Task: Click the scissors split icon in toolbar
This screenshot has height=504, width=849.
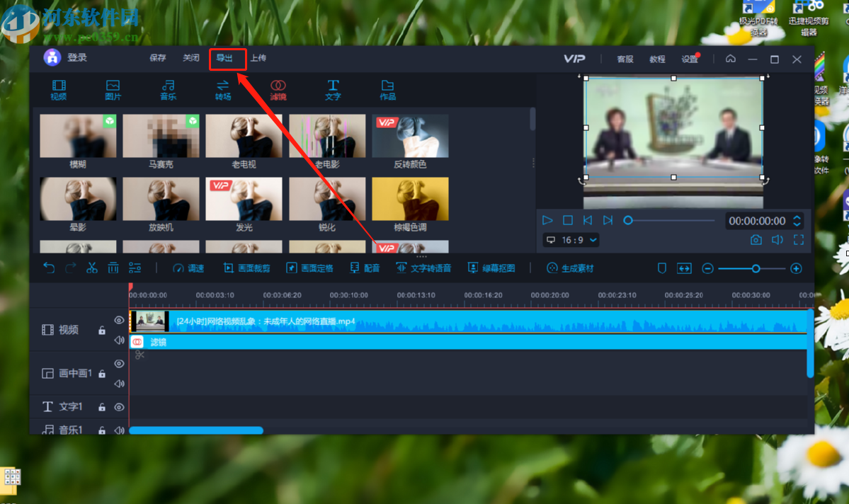Action: 92,268
